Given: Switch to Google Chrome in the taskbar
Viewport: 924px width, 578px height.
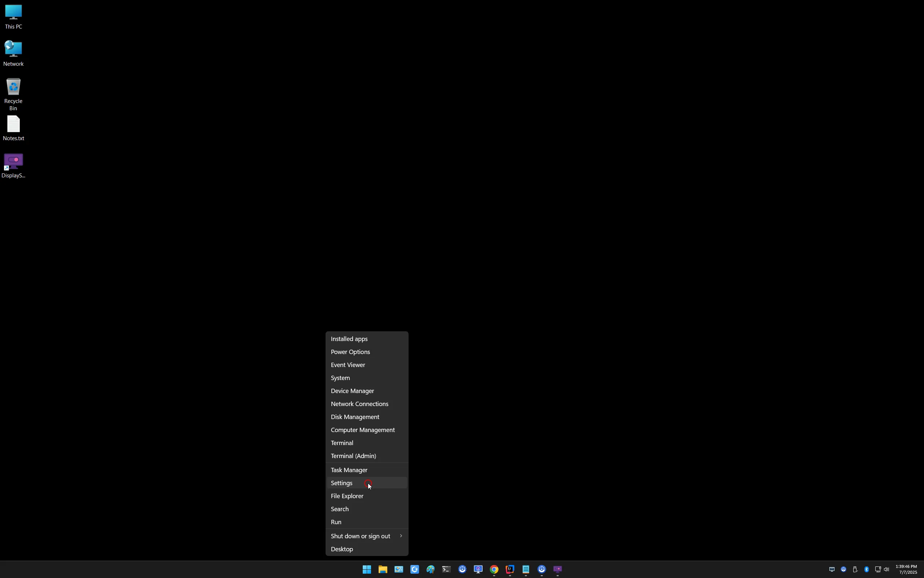Looking at the screenshot, I should tap(494, 570).
